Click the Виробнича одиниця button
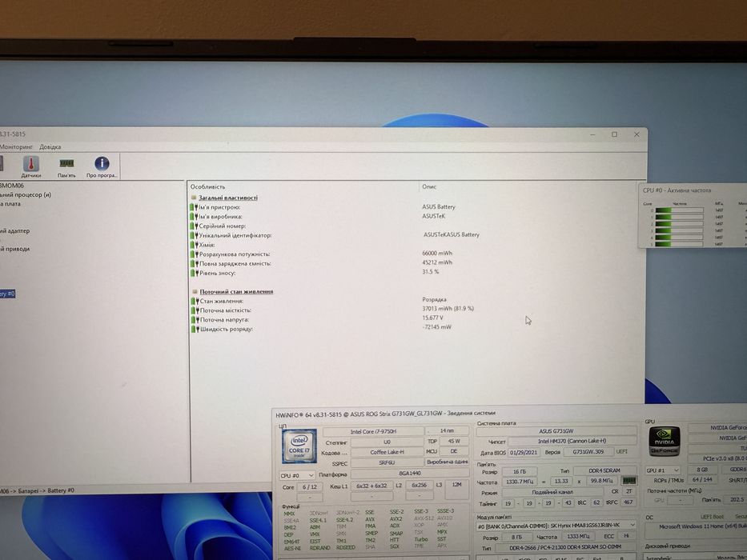The image size is (747, 560). coord(447,462)
